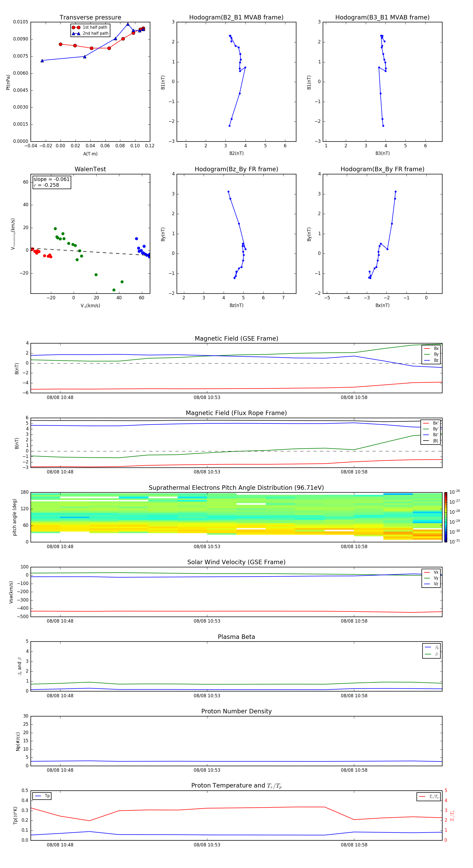Select the Bx' legend entry
The image size is (473, 868).
431,423
